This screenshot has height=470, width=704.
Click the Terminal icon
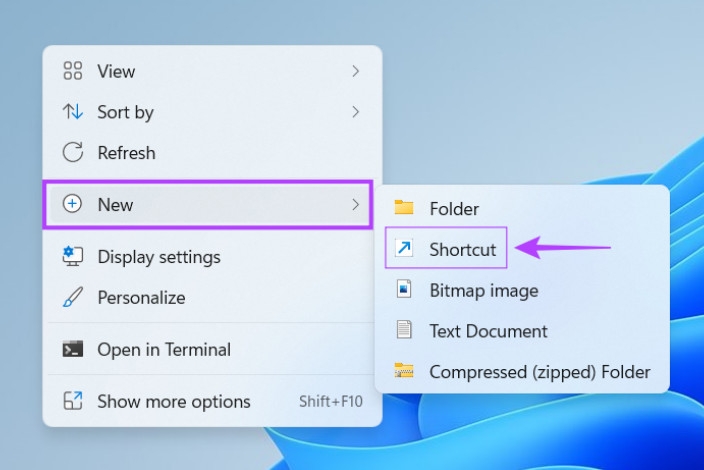[x=73, y=349]
